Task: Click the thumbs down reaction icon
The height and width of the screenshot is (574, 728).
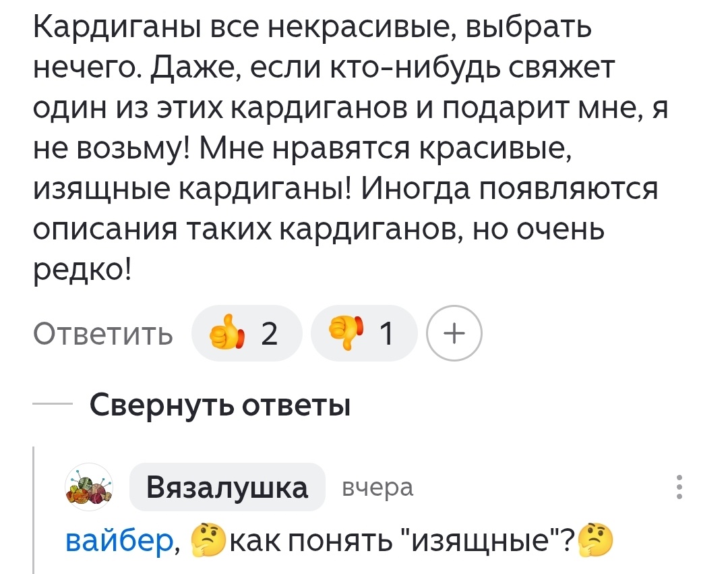Action: [346, 332]
